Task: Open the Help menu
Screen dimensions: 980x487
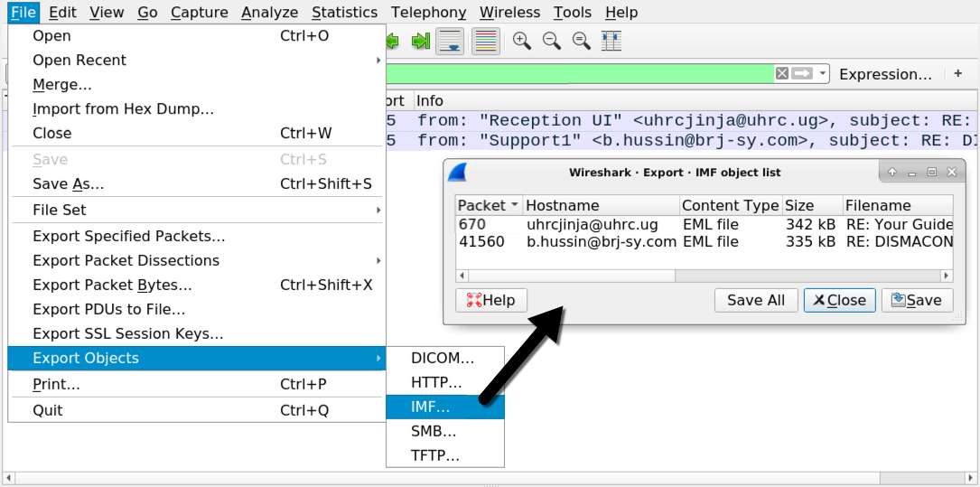Action: 622,12
